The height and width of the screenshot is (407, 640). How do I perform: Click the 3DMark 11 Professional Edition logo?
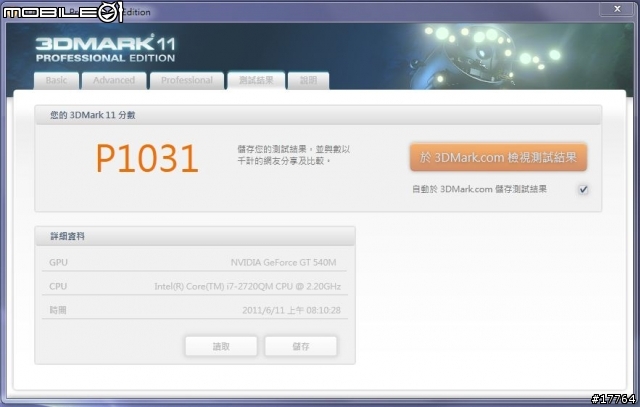coord(106,49)
